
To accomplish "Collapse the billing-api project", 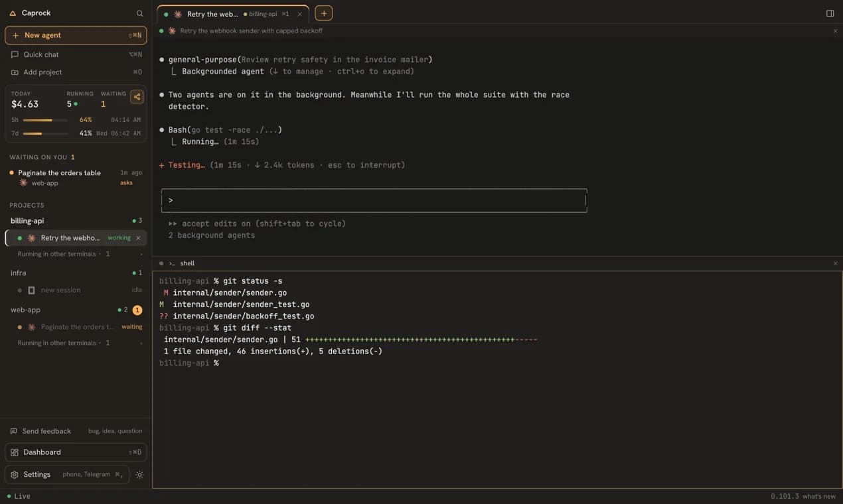I will click(x=27, y=221).
